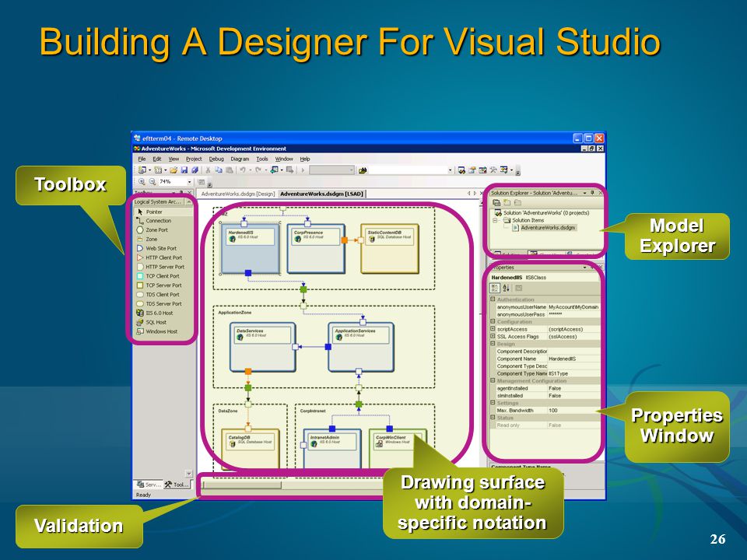This screenshot has width=747, height=560.
Task: Choose the TCP Client Port tool
Action: click(163, 276)
